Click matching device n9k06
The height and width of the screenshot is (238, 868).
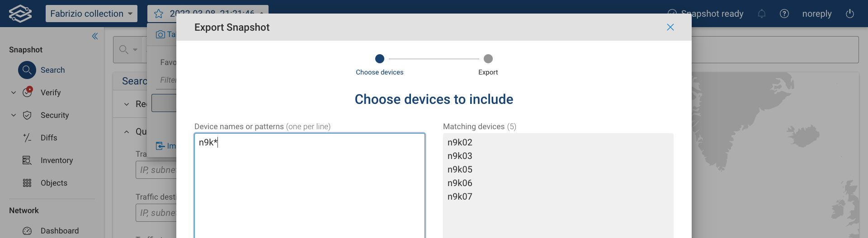tap(460, 183)
